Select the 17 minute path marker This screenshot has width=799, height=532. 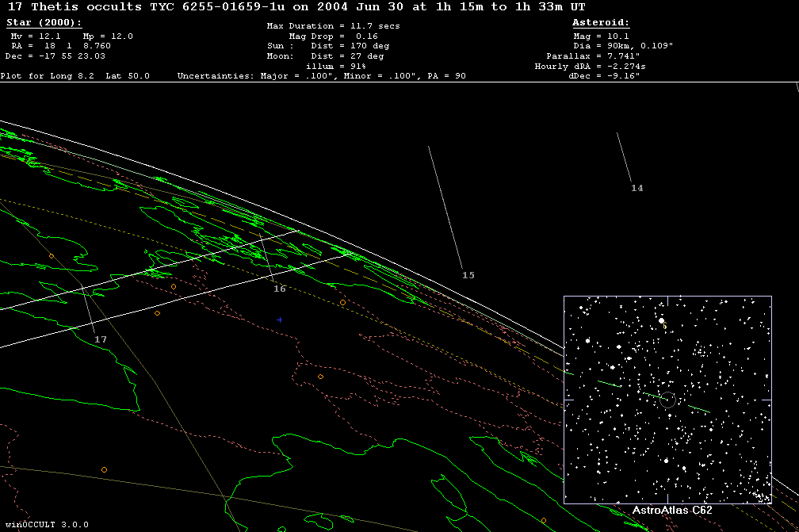click(101, 339)
